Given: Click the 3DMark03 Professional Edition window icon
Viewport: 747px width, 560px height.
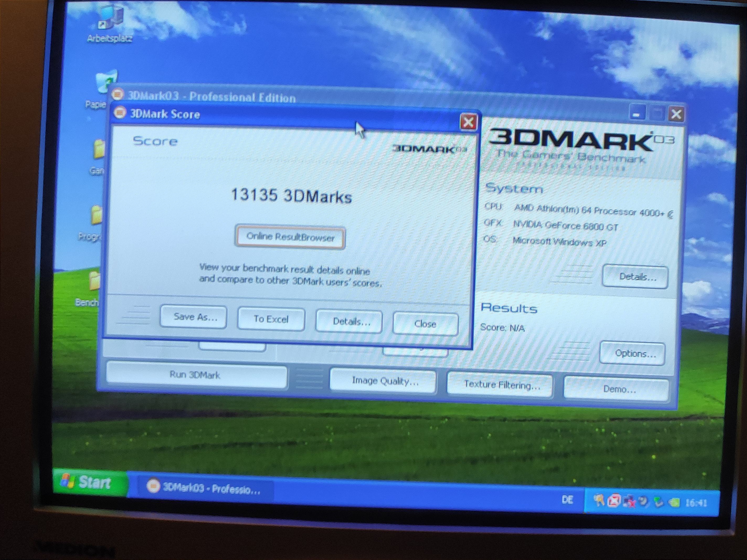Looking at the screenshot, I should coord(117,94).
